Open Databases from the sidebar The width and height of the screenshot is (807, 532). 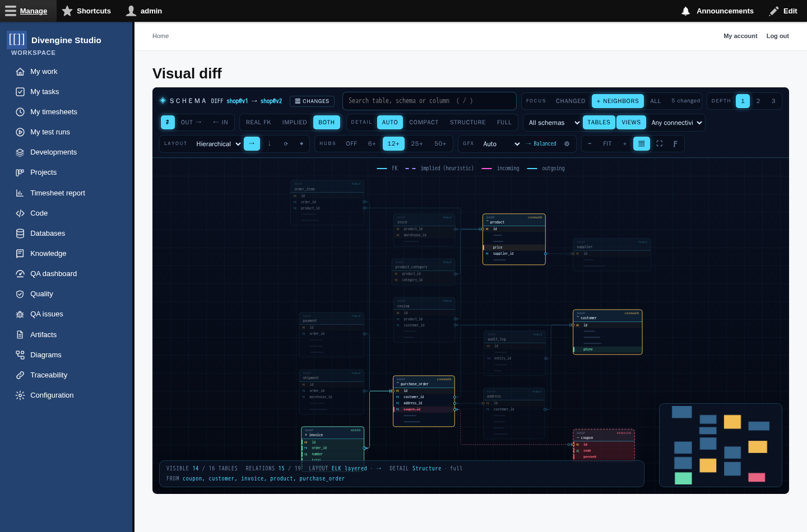tap(48, 234)
